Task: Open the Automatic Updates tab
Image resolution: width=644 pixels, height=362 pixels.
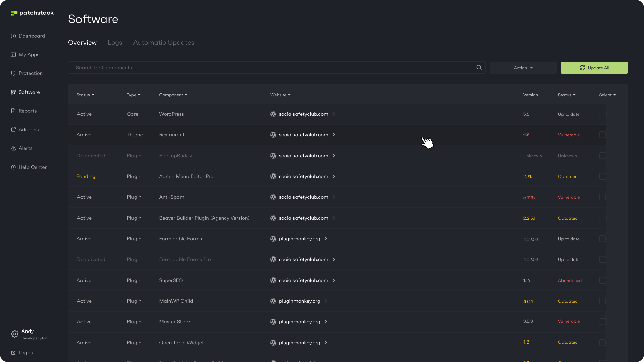Action: (x=163, y=43)
